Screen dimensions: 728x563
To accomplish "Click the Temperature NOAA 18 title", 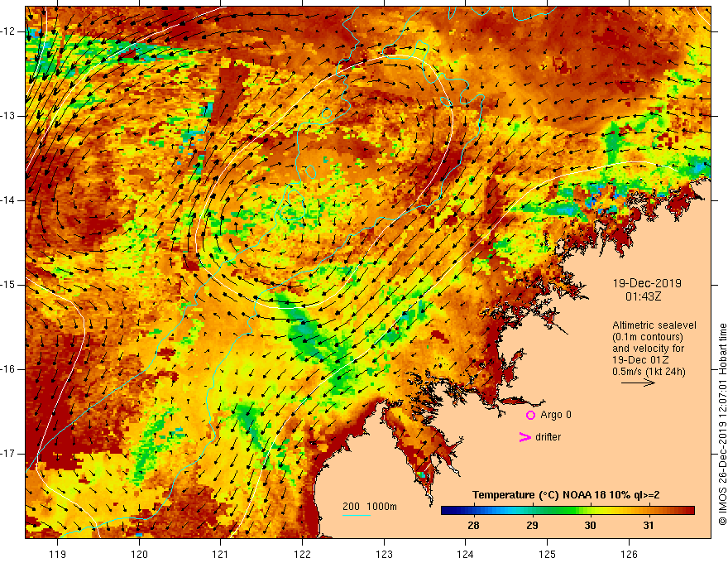I will [x=566, y=495].
